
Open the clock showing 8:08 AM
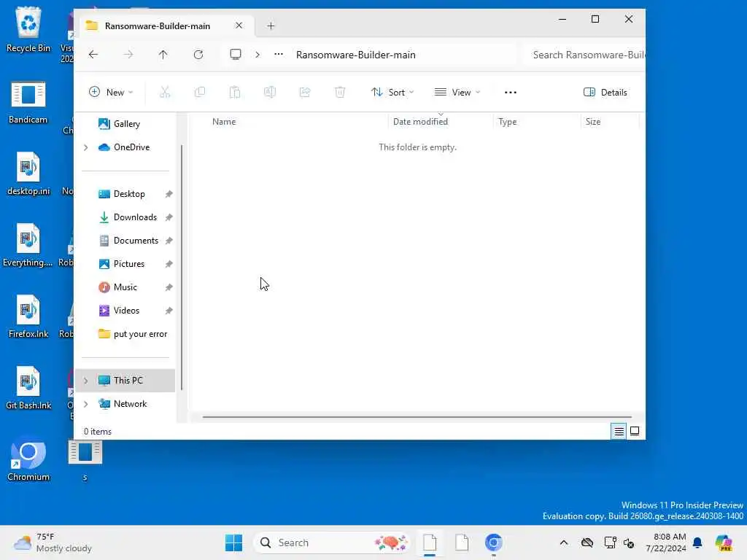pyautogui.click(x=666, y=542)
